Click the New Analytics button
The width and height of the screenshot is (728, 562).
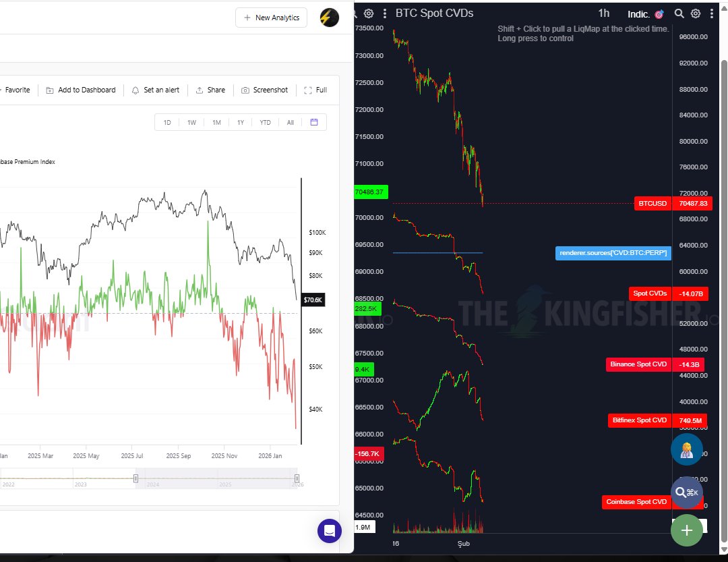click(272, 18)
